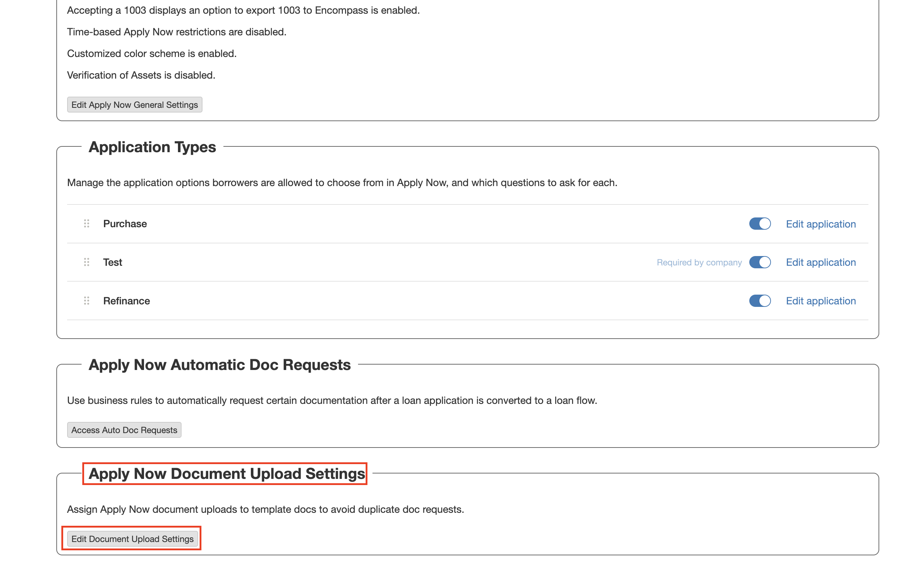This screenshot has width=924, height=564.
Task: Click the drag handle beside Test
Action: pos(87,262)
